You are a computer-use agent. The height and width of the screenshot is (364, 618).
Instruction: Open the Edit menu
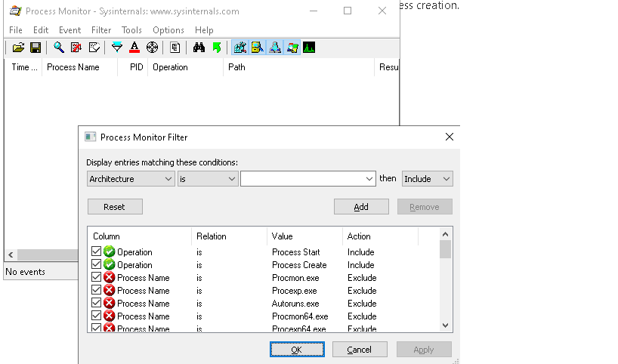coord(41,30)
